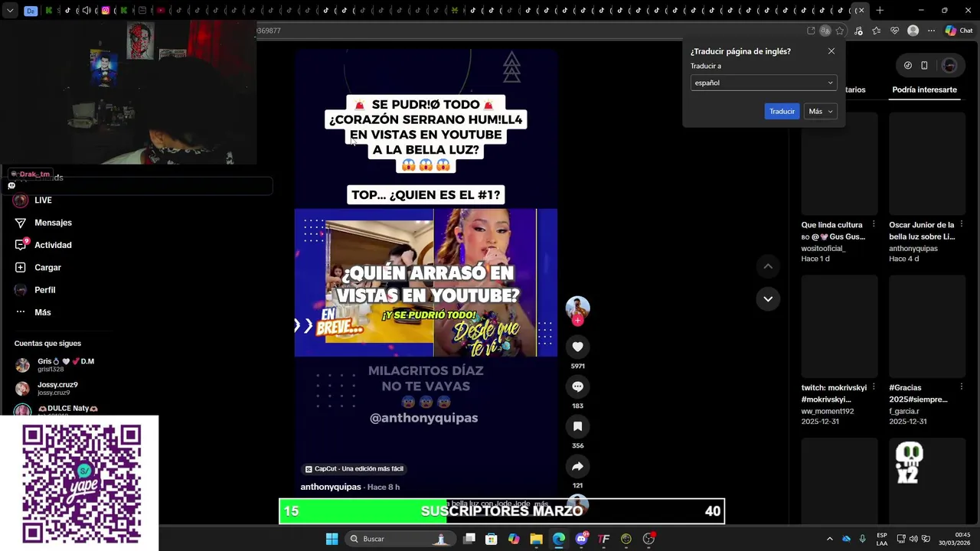Open the browser profile avatar
The image size is (980, 551).
pos(913,31)
